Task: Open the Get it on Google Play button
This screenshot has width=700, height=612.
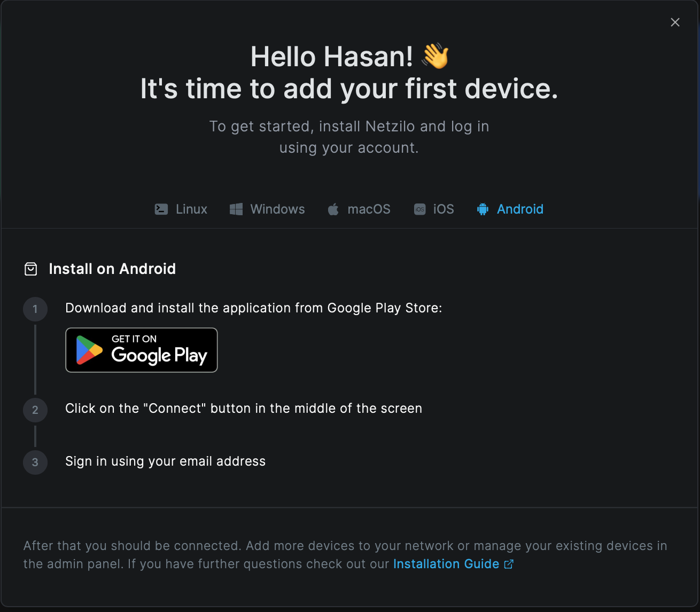Action: click(142, 350)
